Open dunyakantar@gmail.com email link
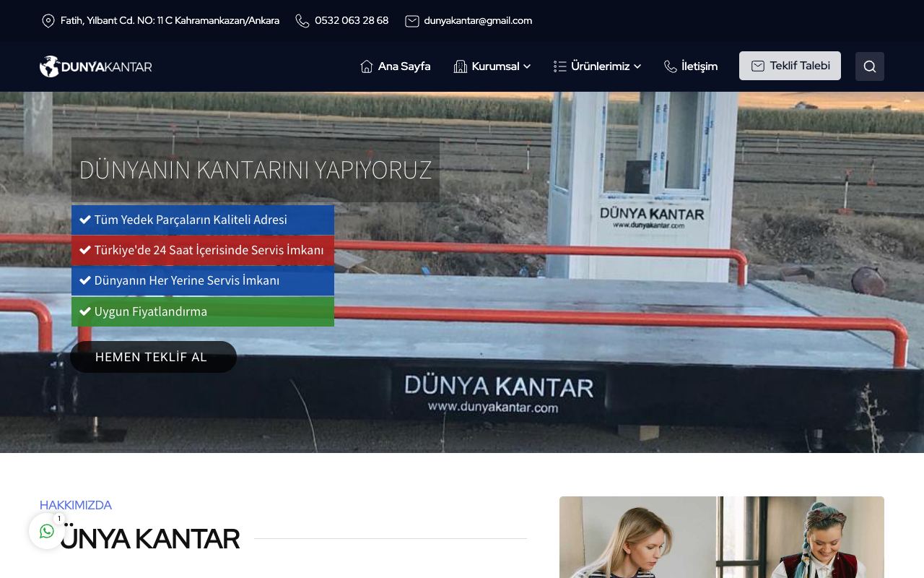This screenshot has width=924, height=578. coord(478,21)
